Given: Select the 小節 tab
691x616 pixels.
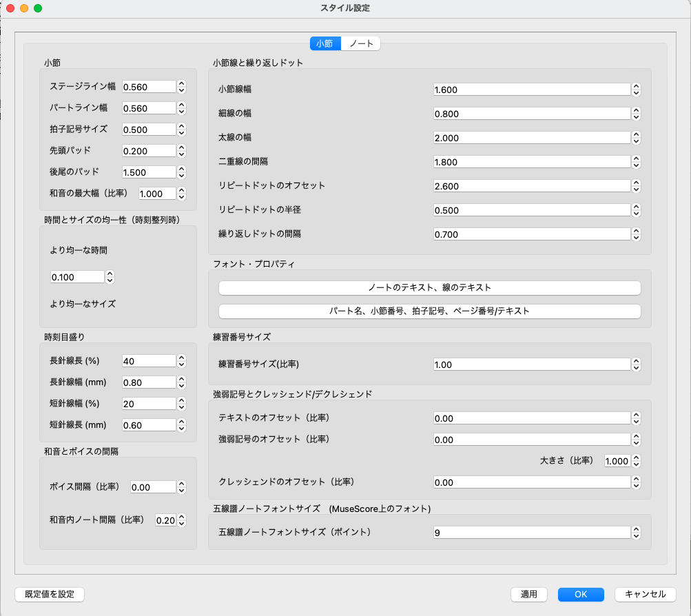Looking at the screenshot, I should click(324, 43).
